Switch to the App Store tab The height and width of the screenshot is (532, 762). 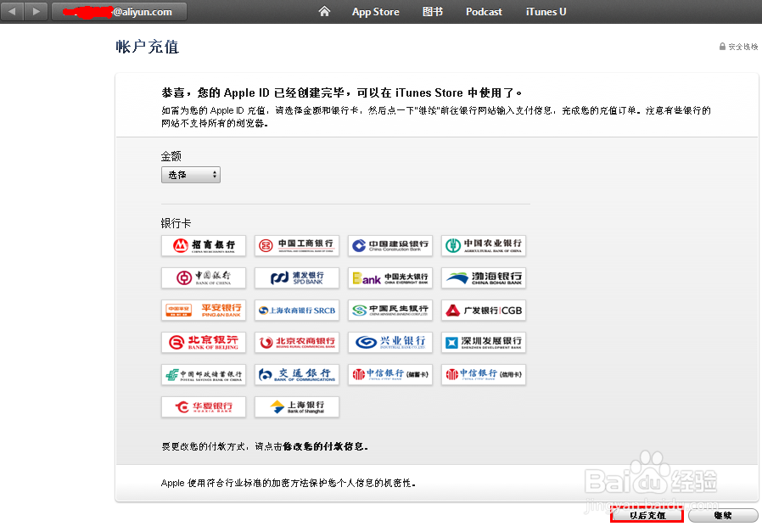(376, 12)
